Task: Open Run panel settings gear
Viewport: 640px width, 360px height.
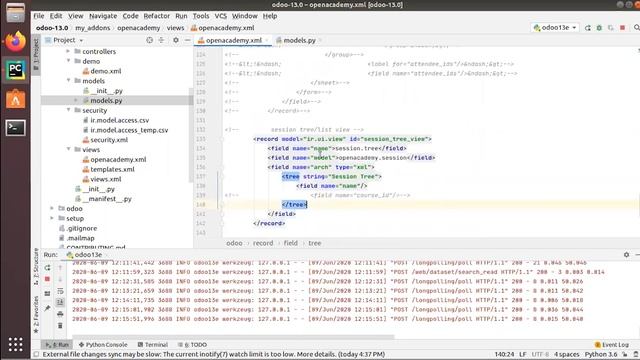Action: pyautogui.click(x=627, y=255)
